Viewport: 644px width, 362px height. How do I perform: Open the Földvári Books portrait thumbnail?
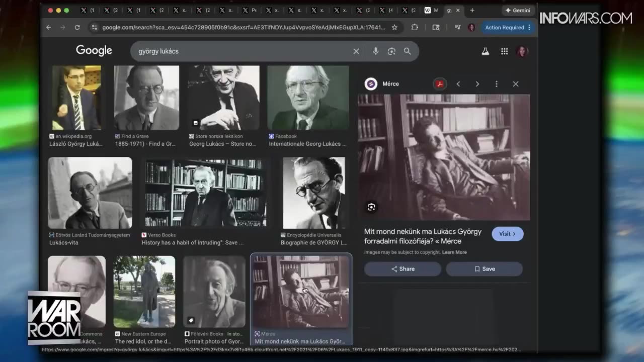click(x=214, y=292)
